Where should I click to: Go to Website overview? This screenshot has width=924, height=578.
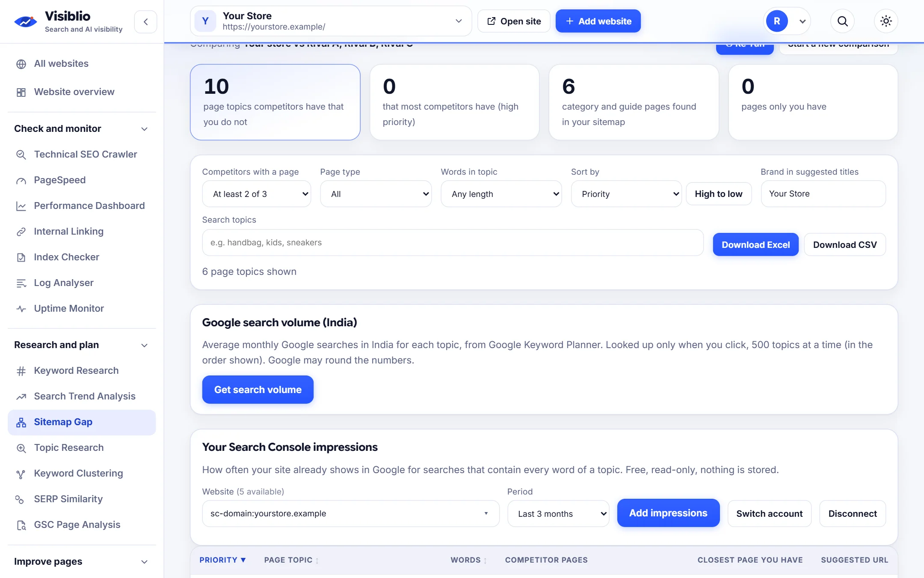point(82,92)
